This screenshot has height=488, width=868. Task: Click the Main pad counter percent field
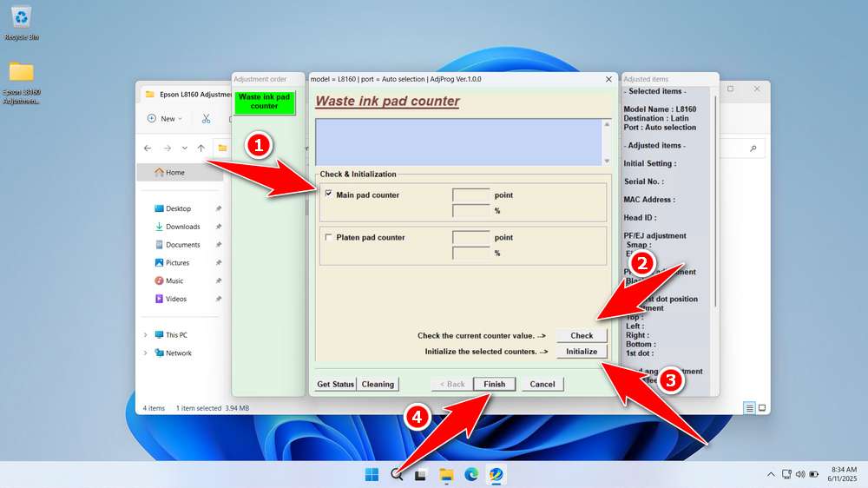(x=470, y=210)
